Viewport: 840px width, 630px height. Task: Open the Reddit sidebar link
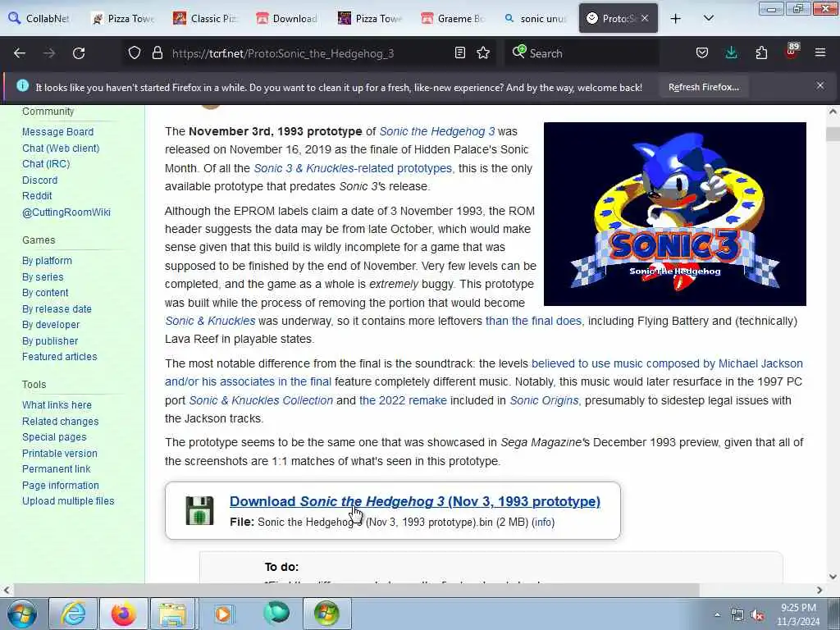[37, 196]
